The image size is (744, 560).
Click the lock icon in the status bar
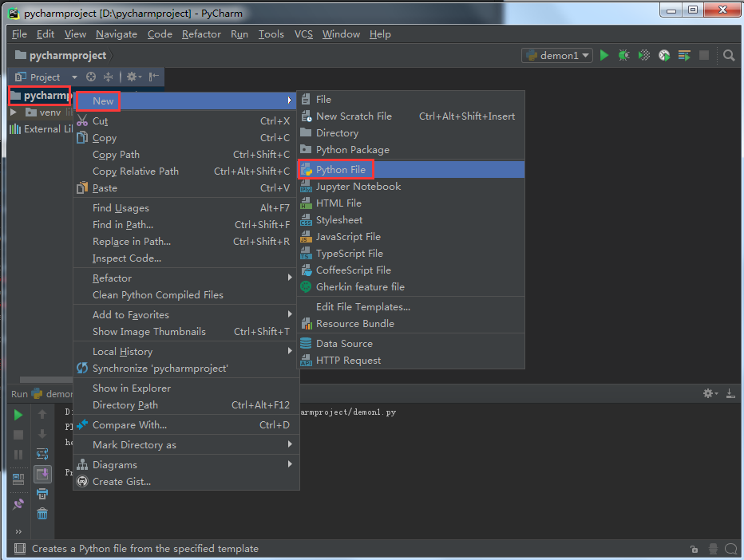tap(694, 549)
